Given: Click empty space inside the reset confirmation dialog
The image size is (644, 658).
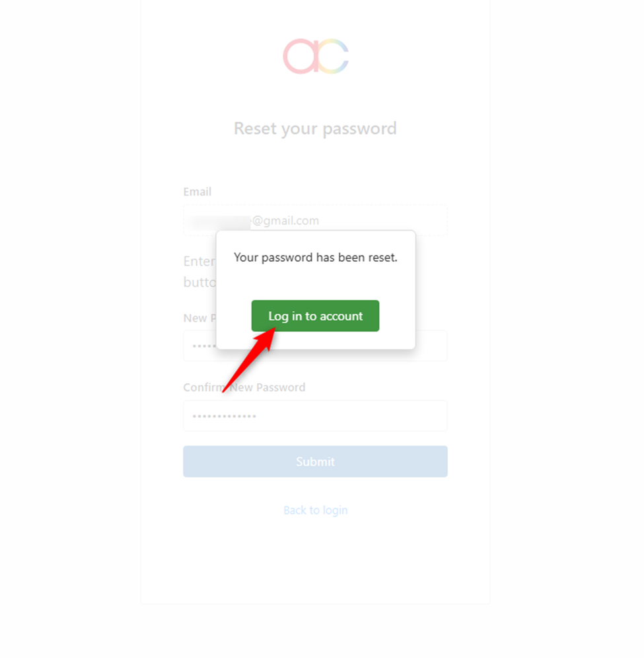Looking at the screenshot, I should click(x=316, y=281).
